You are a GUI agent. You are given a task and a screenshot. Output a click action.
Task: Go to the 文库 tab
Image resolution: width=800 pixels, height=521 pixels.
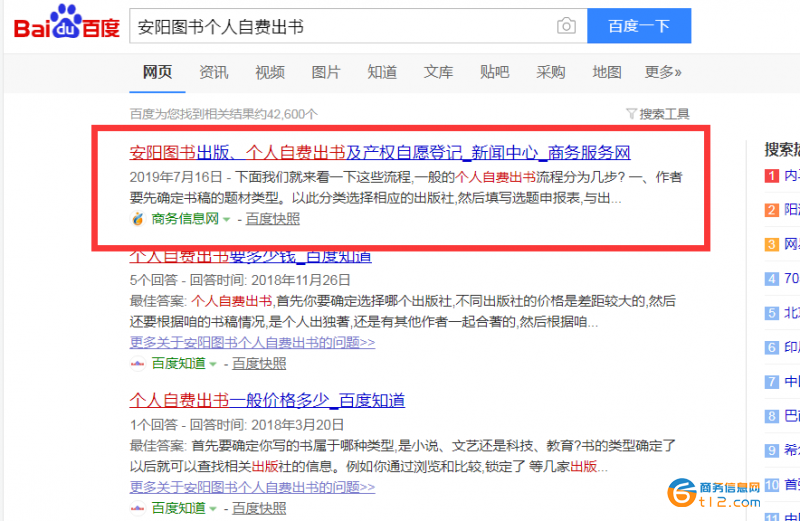point(438,72)
